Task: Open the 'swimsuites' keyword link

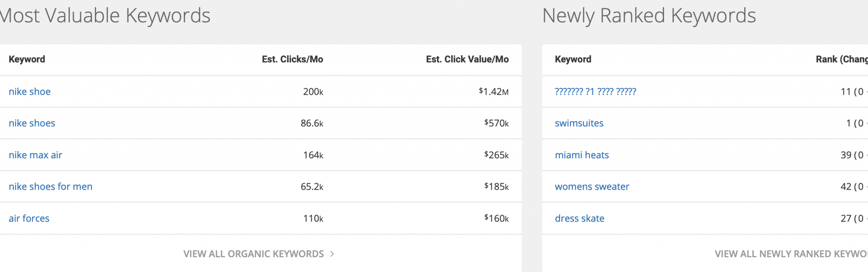Action: pyautogui.click(x=579, y=123)
